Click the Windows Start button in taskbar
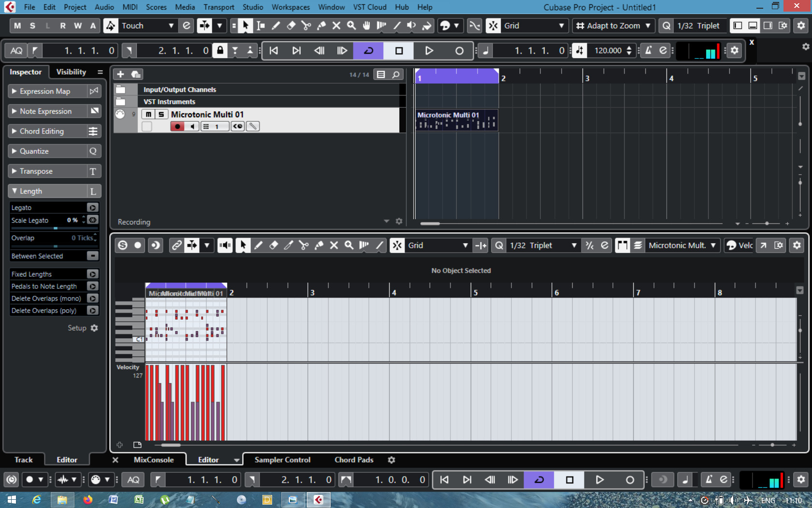812x508 pixels. pyautogui.click(x=12, y=500)
